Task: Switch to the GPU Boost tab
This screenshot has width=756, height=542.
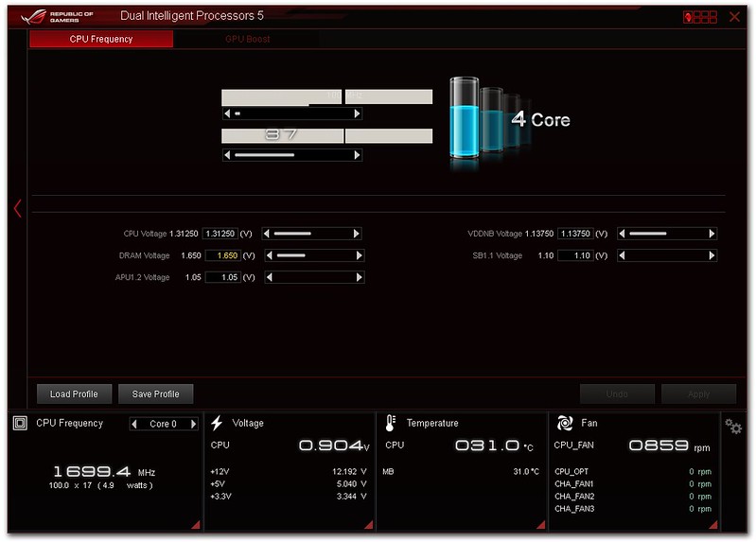Action: coord(247,39)
